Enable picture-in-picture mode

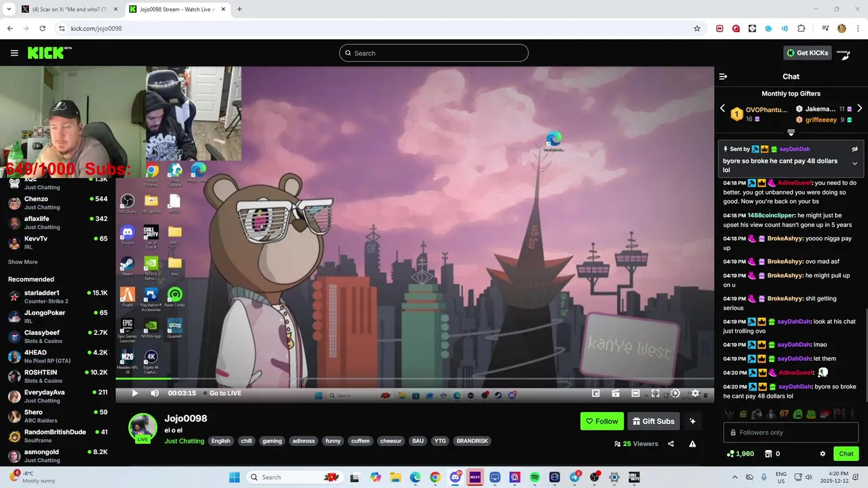[595, 393]
